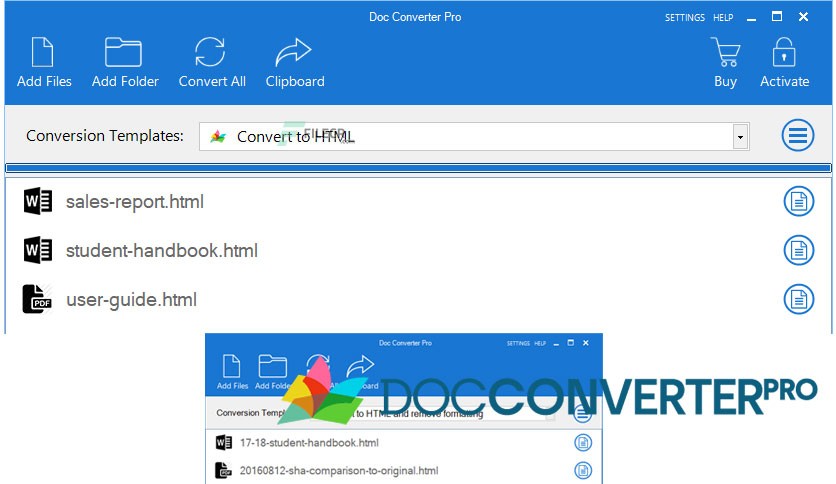Click the blue conversion progress bar
836x484 pixels.
click(418, 168)
